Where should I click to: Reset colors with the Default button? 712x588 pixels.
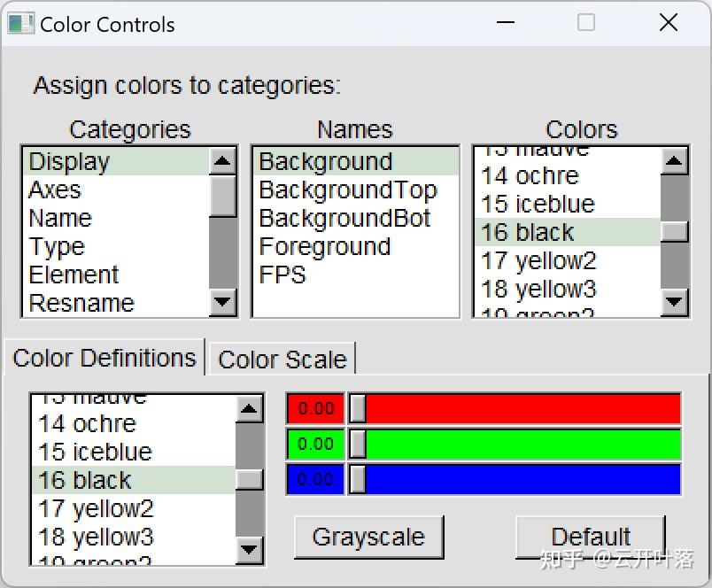(x=591, y=537)
